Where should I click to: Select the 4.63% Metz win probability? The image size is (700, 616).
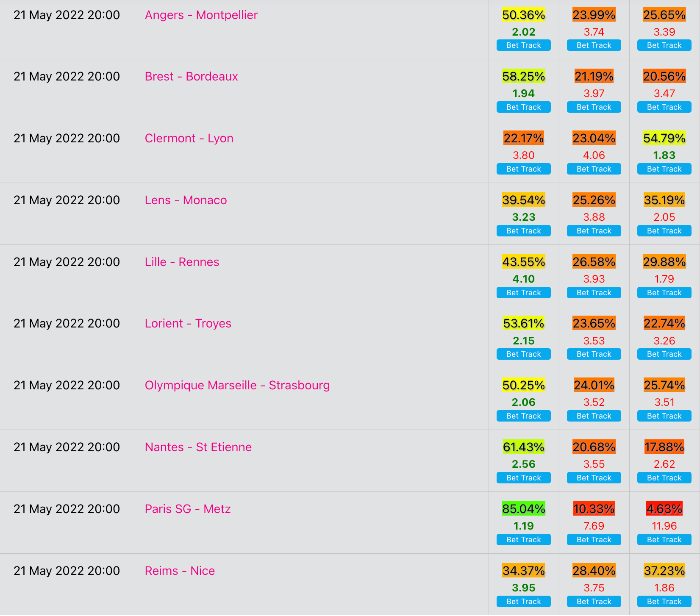pos(664,509)
